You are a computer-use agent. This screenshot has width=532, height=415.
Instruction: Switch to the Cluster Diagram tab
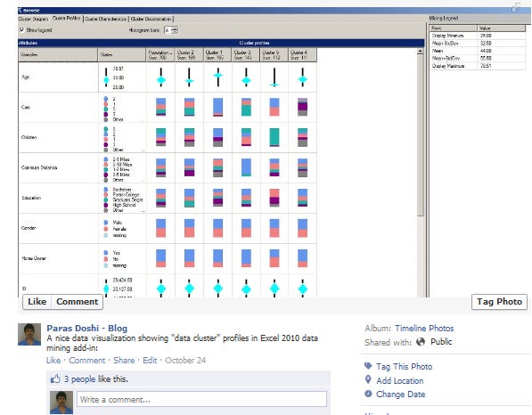(x=33, y=19)
